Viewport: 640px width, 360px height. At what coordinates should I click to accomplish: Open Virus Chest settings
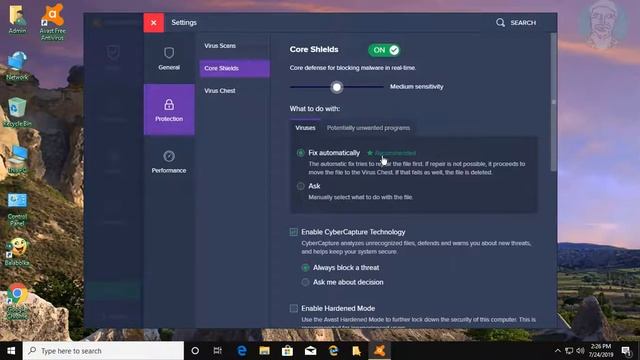pos(220,91)
